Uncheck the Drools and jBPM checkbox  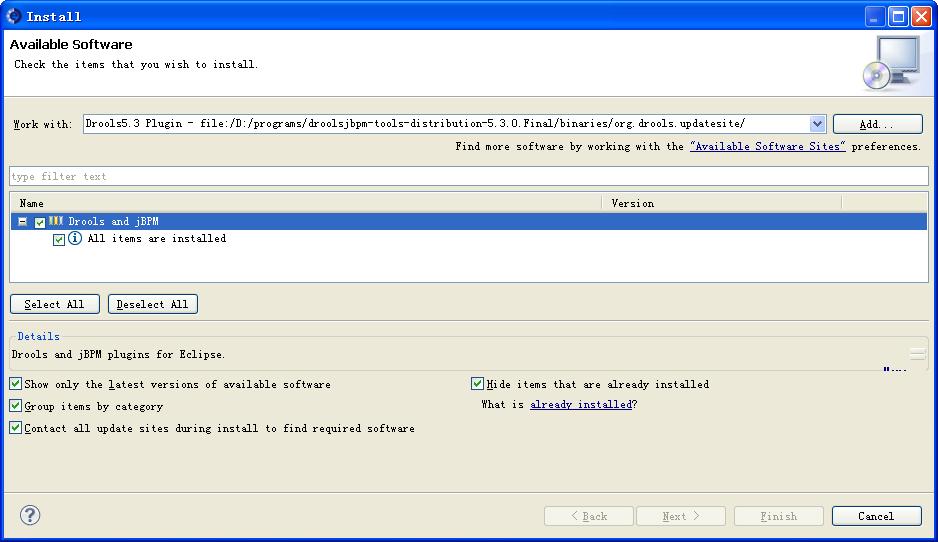[x=39, y=222]
